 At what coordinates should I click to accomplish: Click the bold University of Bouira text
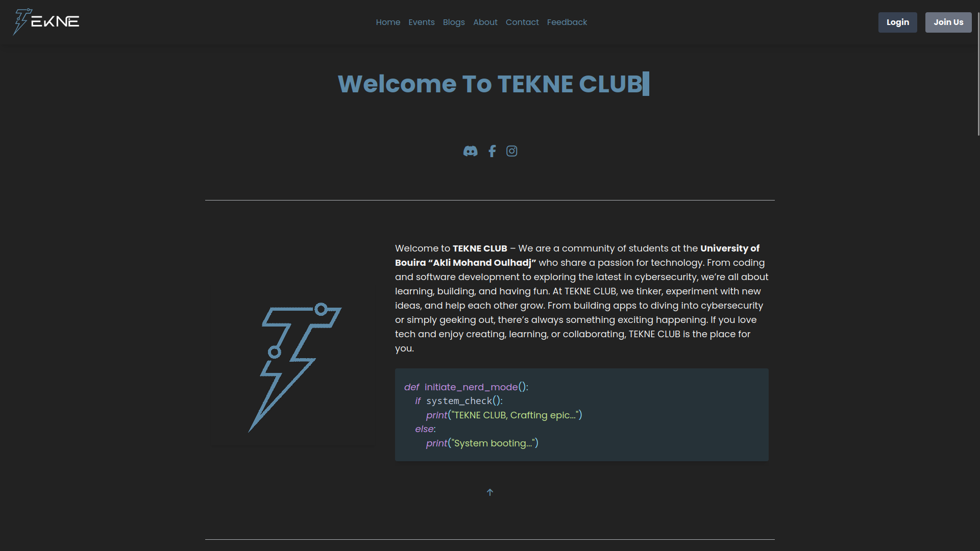(x=729, y=248)
